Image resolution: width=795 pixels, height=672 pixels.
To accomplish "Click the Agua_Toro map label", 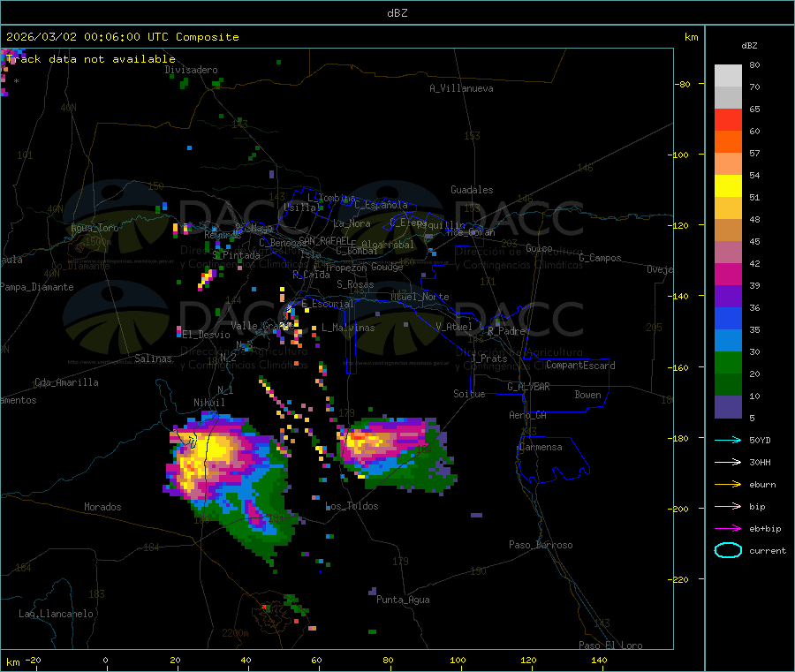I will coord(95,228).
